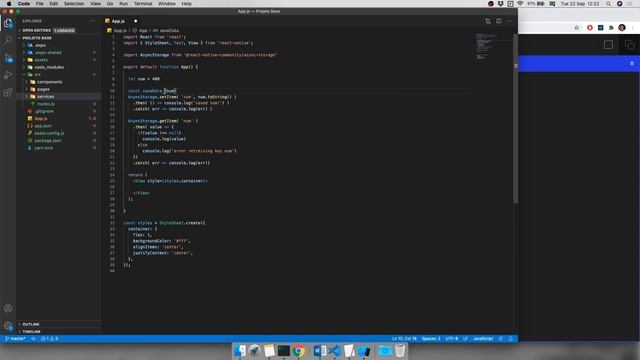Open Google Chrome from the Dock

(298, 351)
